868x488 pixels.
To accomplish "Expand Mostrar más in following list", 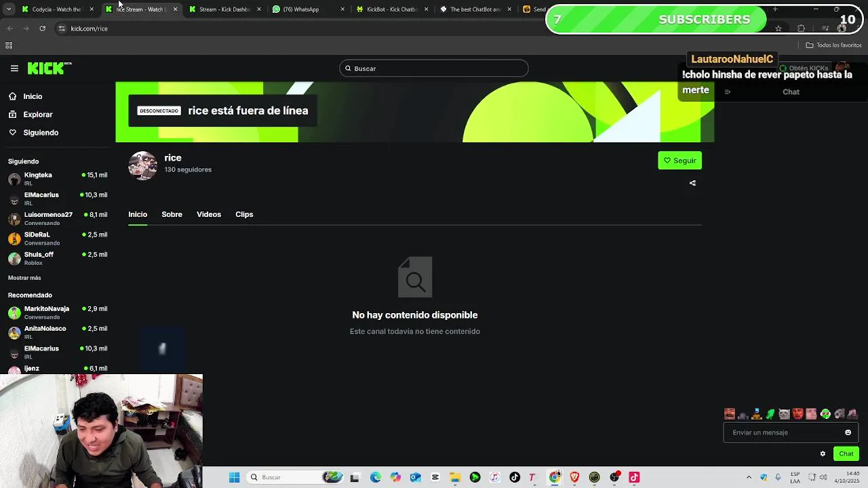I will (x=24, y=278).
